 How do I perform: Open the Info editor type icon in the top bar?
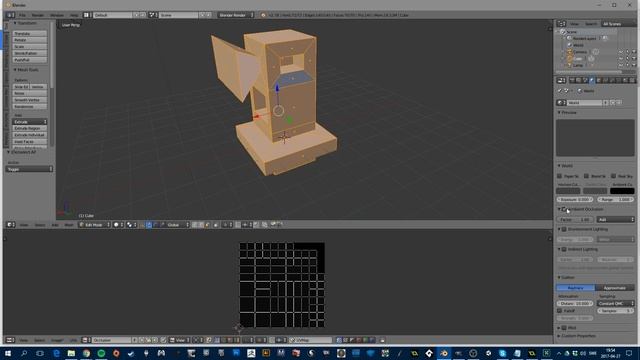click(9, 15)
